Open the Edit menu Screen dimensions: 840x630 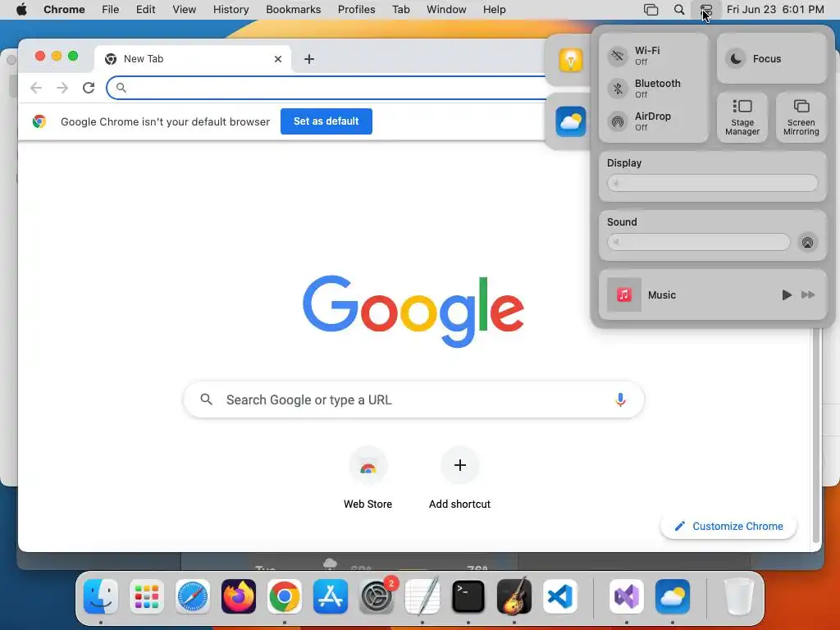click(146, 10)
